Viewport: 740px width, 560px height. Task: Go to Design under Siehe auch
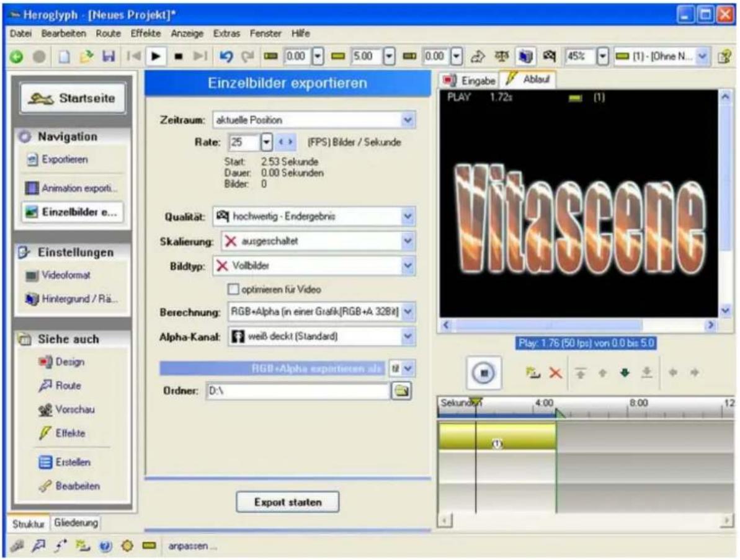(x=62, y=362)
